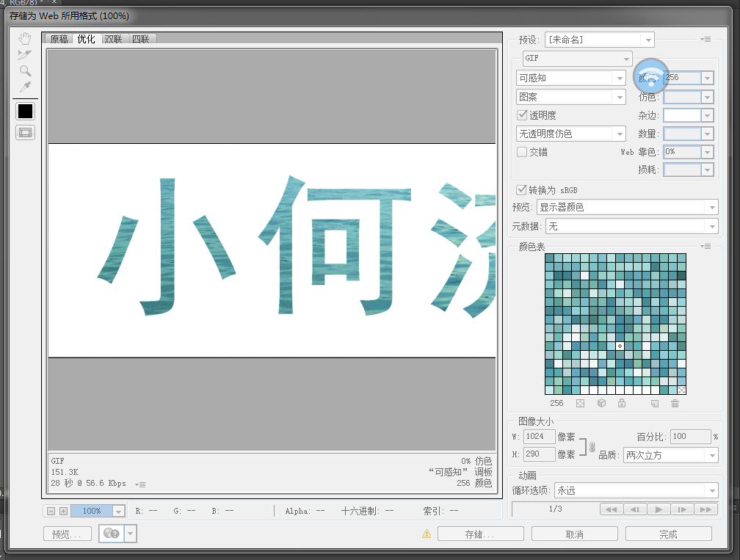
Task: Toggle the 转换为 sRGB checkbox
Action: click(521, 189)
